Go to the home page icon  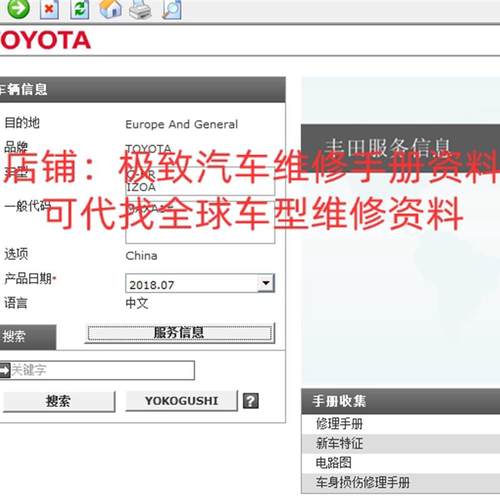[111, 8]
